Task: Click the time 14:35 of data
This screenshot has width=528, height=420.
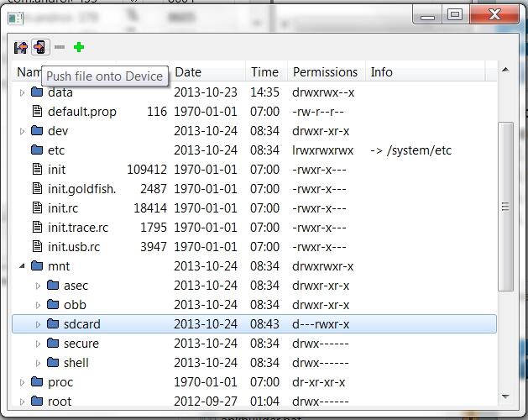Action: click(x=264, y=92)
